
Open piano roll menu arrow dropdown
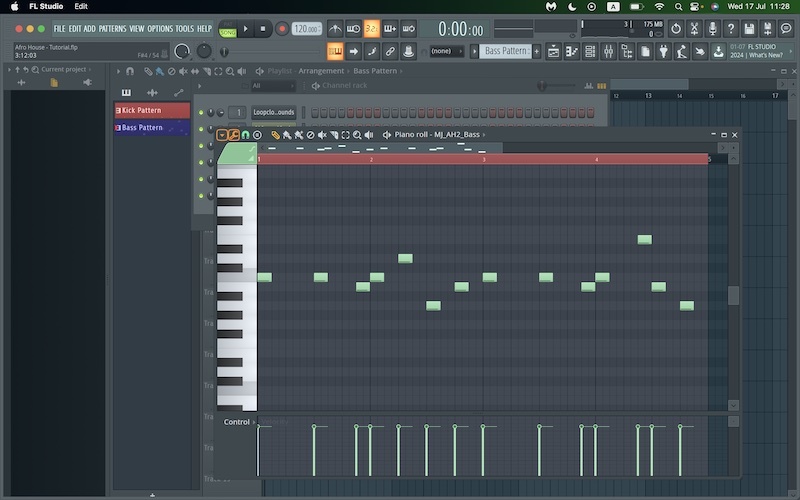222,134
